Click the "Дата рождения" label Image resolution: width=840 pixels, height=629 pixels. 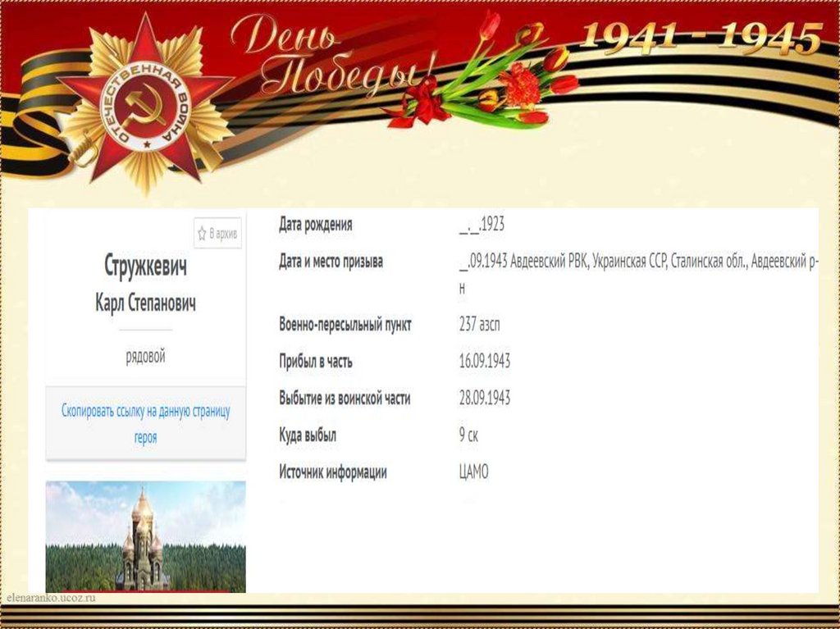click(x=316, y=225)
